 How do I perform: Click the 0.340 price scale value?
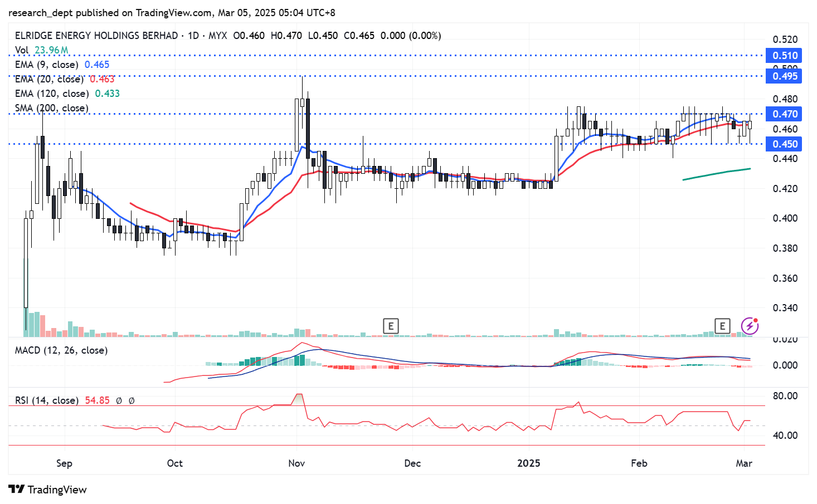(785, 308)
